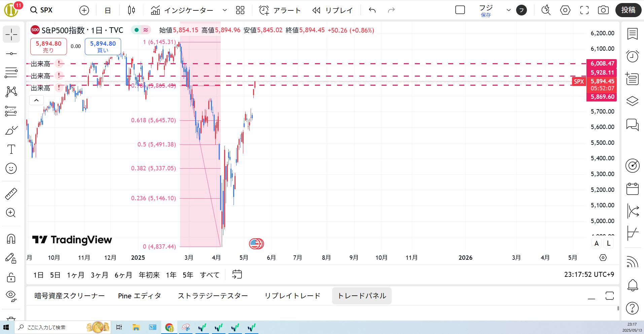Maximize the bottom panel
This screenshot has width=644, height=334.
pos(610,296)
